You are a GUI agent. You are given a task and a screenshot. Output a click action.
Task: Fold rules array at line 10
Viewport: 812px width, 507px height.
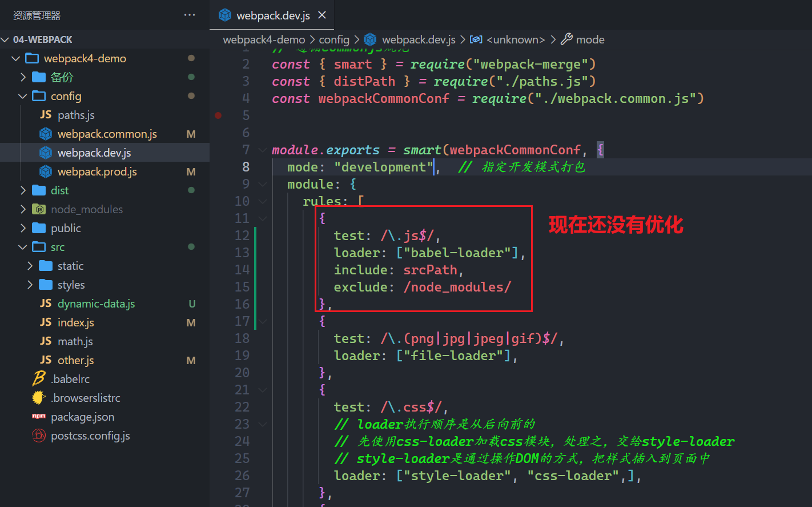263,201
